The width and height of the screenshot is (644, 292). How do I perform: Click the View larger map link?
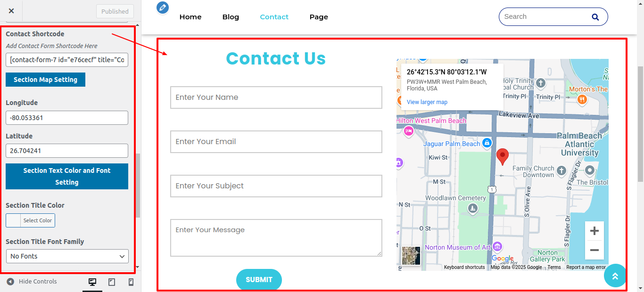pos(427,102)
